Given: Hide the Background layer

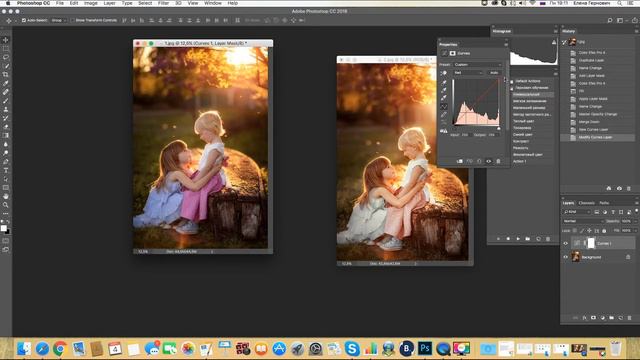Looking at the screenshot, I should click(566, 257).
